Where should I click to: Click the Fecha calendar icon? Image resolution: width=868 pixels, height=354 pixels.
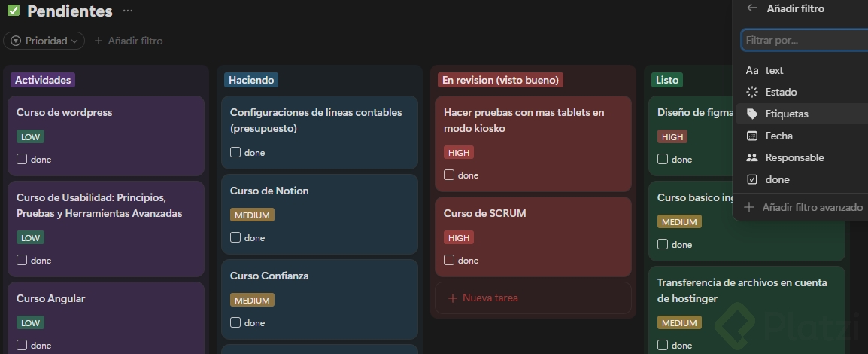coord(752,136)
